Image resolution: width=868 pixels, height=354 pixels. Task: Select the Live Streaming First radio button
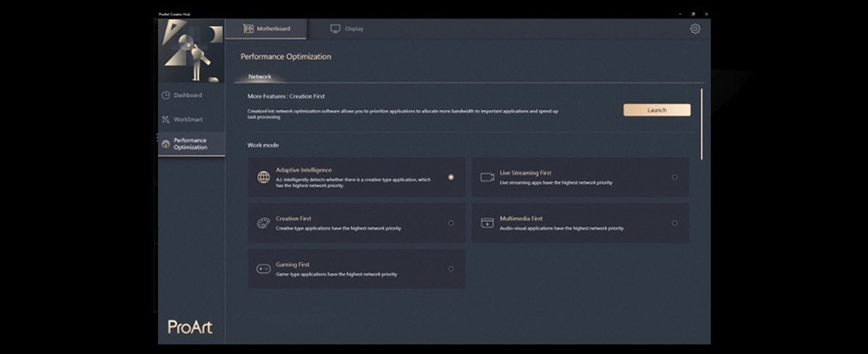674,177
